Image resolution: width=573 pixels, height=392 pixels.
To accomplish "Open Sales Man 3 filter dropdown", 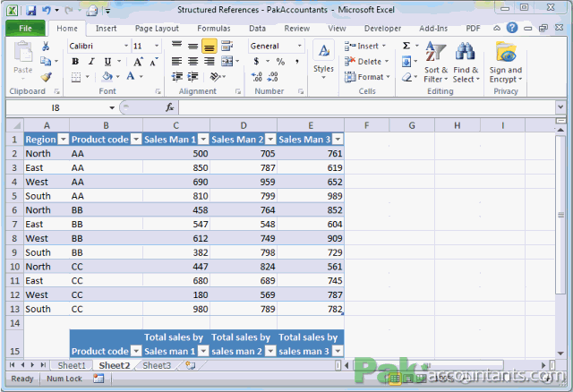I will pyautogui.click(x=338, y=140).
